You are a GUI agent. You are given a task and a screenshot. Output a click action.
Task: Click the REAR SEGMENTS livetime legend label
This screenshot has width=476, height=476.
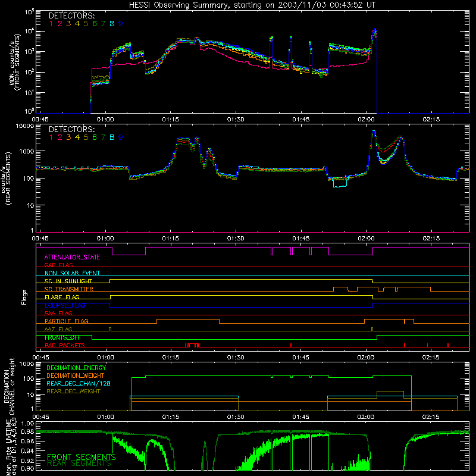pyautogui.click(x=79, y=464)
